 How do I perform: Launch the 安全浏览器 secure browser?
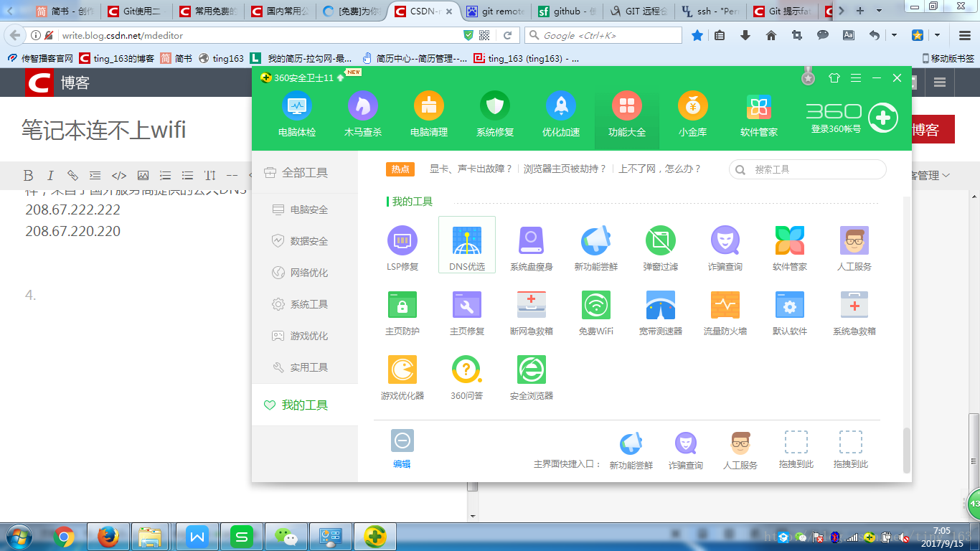pyautogui.click(x=532, y=377)
